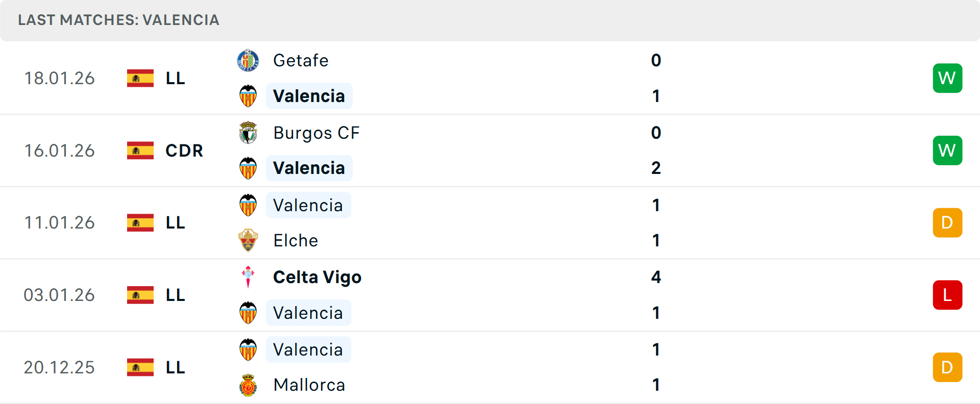Click the Mallorca club crest

[249, 385]
